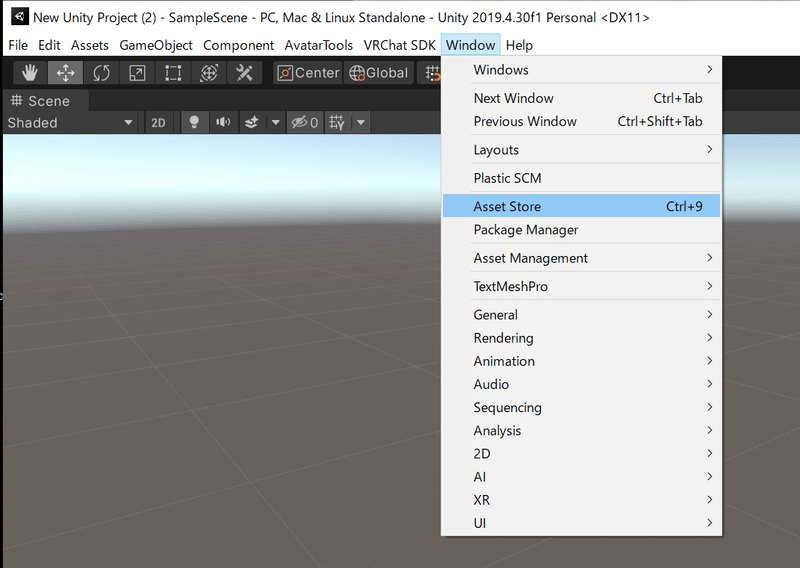Screen dimensions: 800x568
Task: Select the Hand tool
Action: [x=30, y=73]
